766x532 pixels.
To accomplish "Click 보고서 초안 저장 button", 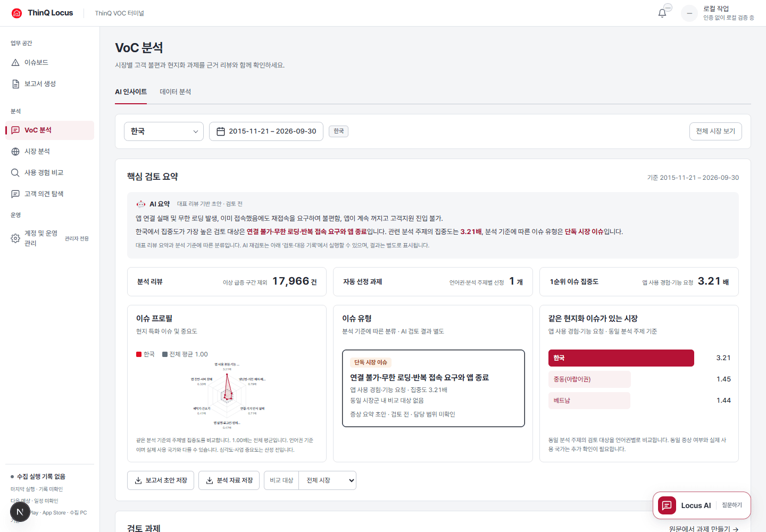I will [x=161, y=480].
